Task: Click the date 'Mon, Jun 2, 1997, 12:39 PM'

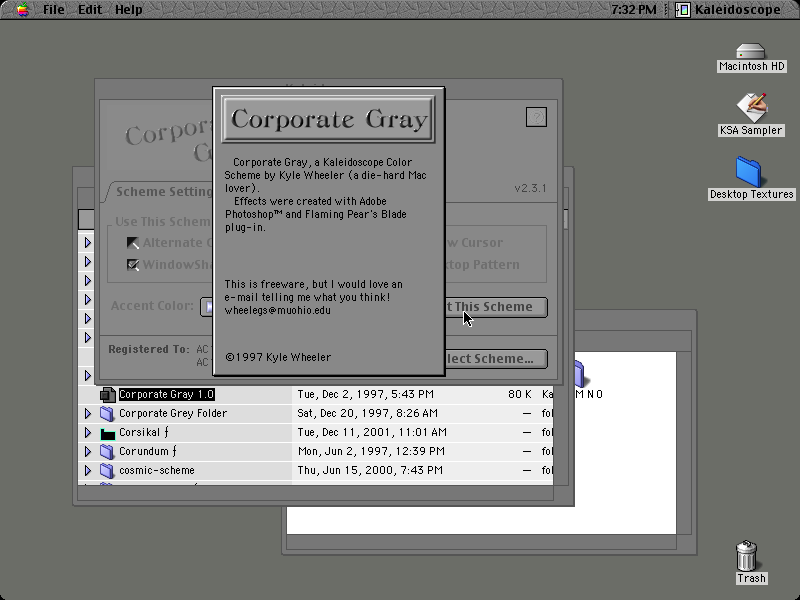Action: 371,452
